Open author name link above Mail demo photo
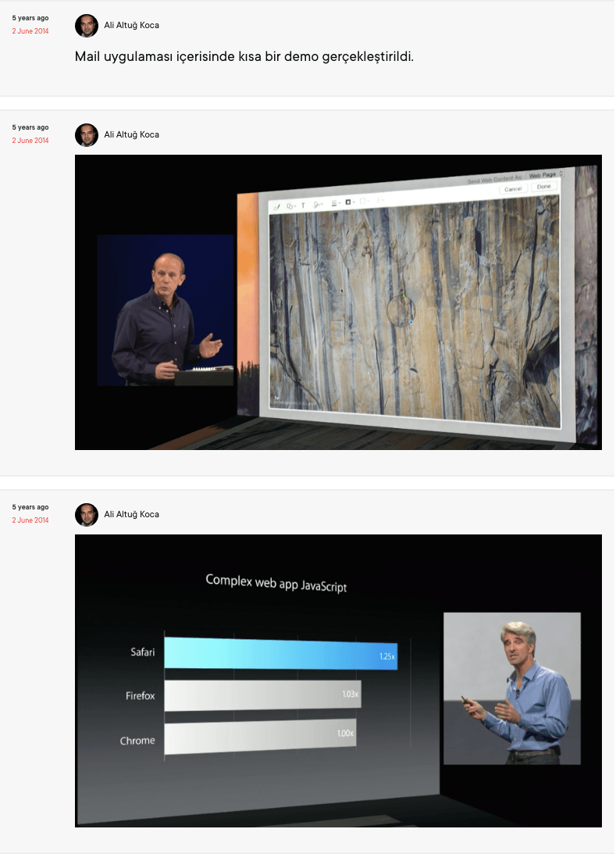 131,135
